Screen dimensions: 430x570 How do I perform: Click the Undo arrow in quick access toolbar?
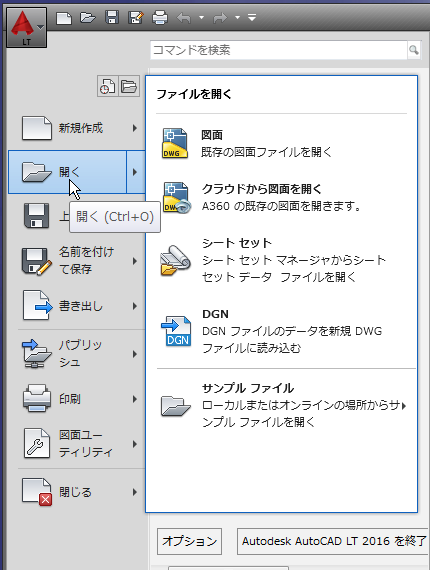[184, 17]
